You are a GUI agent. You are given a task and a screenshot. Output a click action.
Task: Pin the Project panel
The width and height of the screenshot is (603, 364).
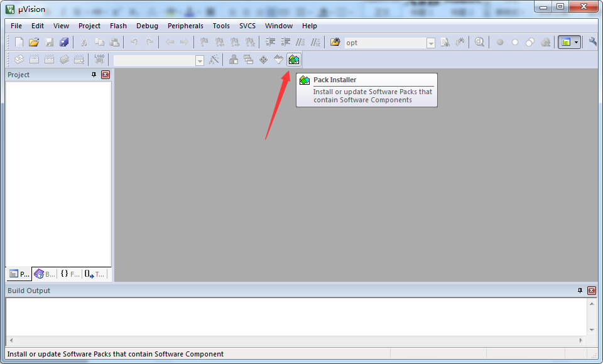coord(94,75)
